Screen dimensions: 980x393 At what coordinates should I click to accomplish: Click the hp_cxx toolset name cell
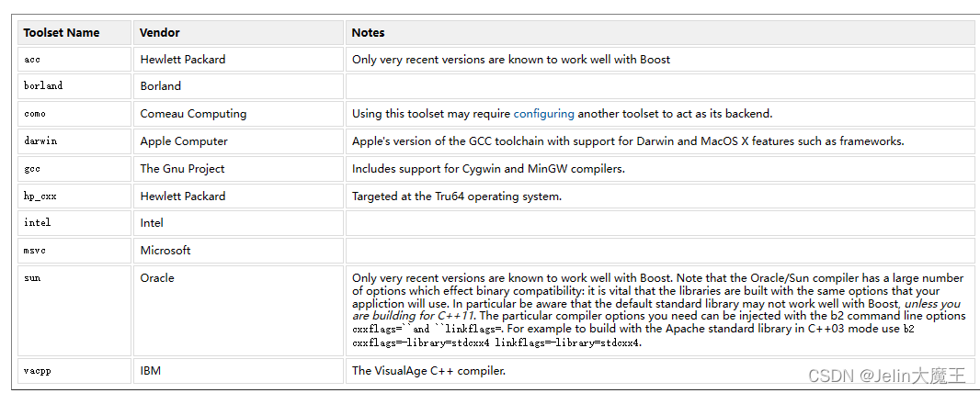click(74, 196)
